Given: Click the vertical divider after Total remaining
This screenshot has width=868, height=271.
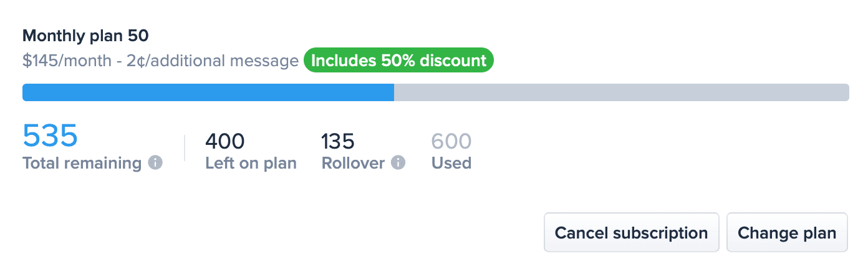Looking at the screenshot, I should (x=185, y=149).
